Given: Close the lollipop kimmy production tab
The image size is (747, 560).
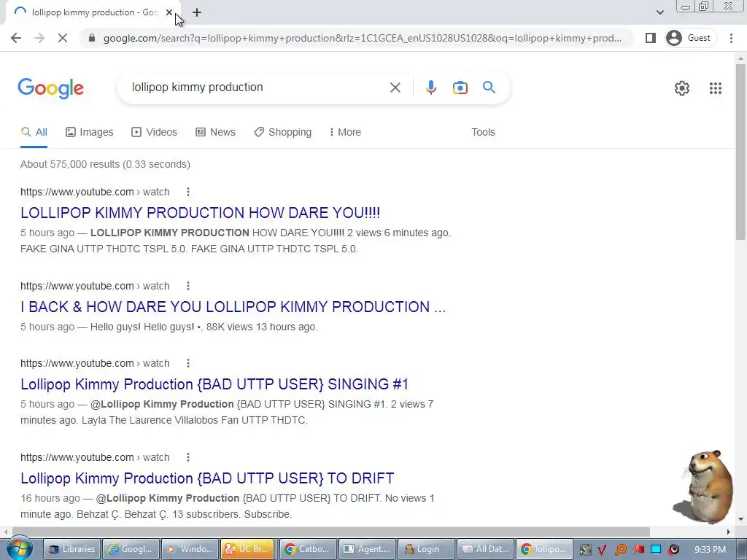Looking at the screenshot, I should coord(169,12).
